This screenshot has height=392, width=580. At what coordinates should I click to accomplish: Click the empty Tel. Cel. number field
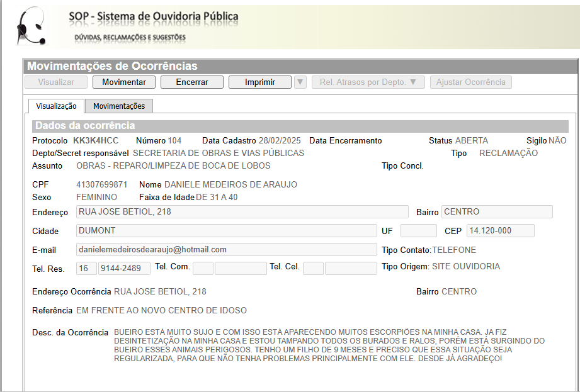[351, 269]
